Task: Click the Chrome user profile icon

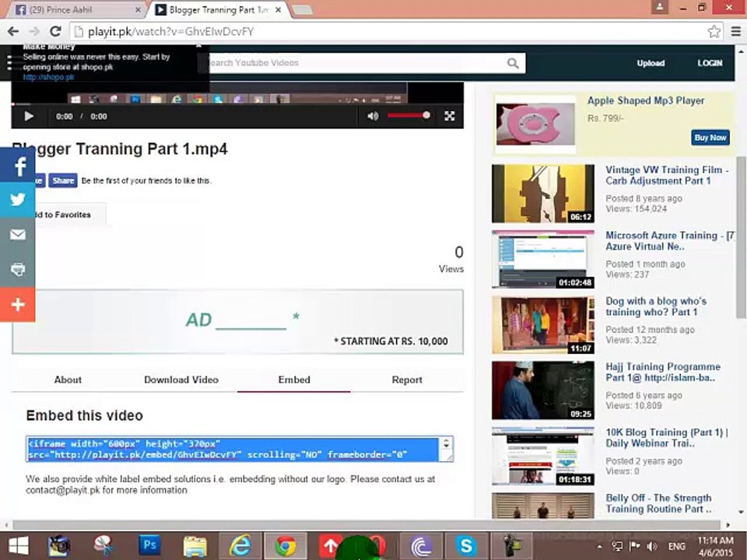Action: coord(659,7)
